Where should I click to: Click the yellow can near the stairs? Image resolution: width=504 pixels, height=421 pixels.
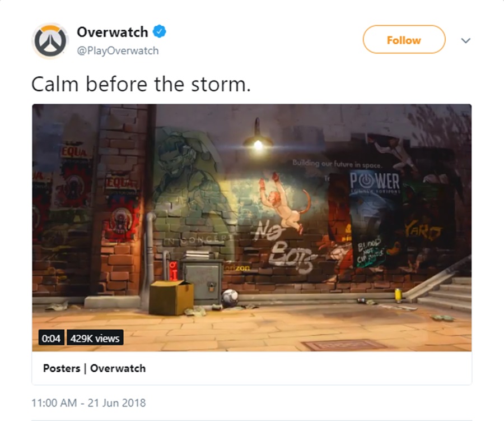(x=398, y=295)
